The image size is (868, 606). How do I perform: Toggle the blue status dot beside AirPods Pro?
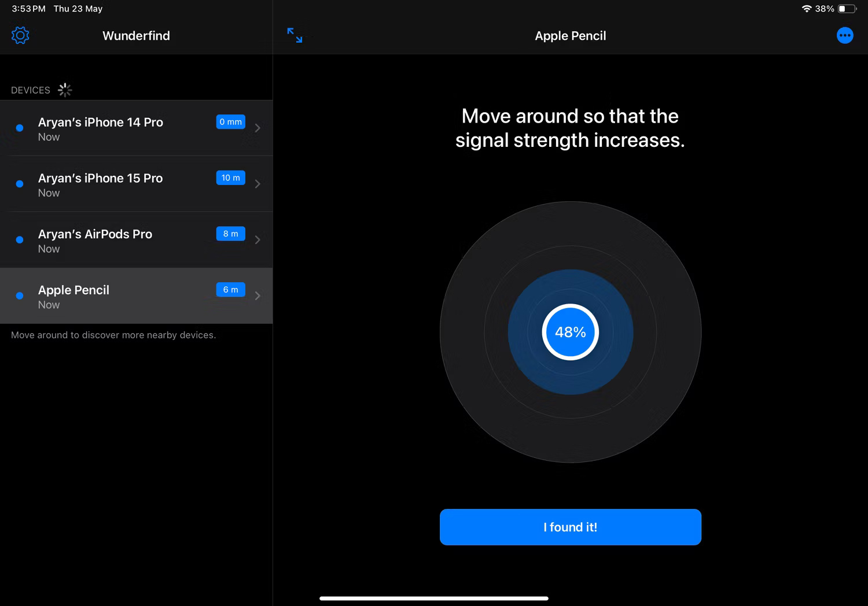click(19, 239)
